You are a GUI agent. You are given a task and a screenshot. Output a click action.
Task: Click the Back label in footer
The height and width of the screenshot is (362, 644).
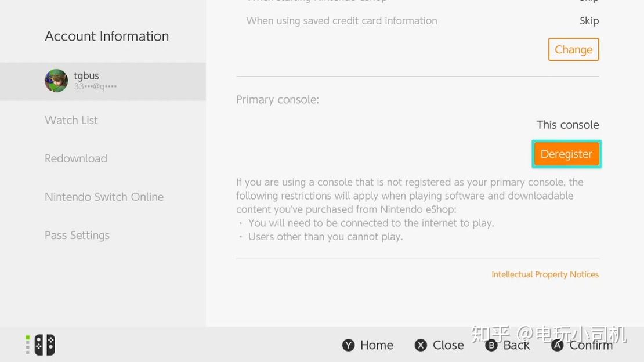tap(516, 345)
